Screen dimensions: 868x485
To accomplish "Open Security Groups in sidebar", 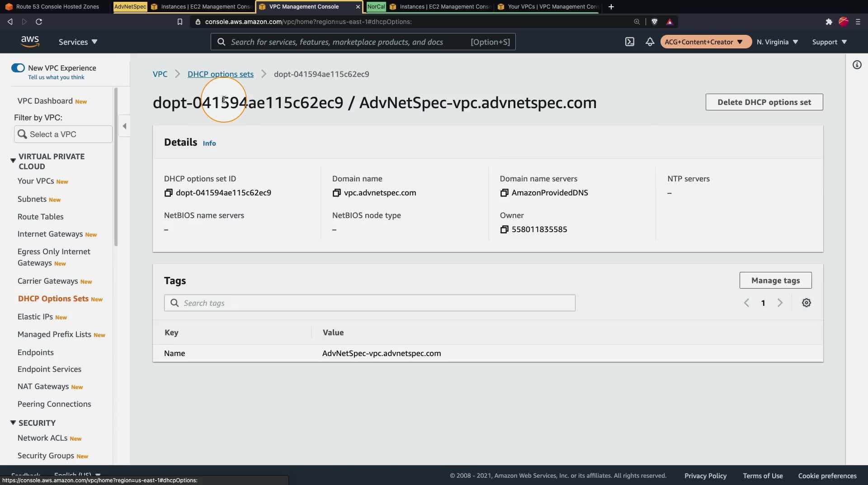I will (46, 456).
